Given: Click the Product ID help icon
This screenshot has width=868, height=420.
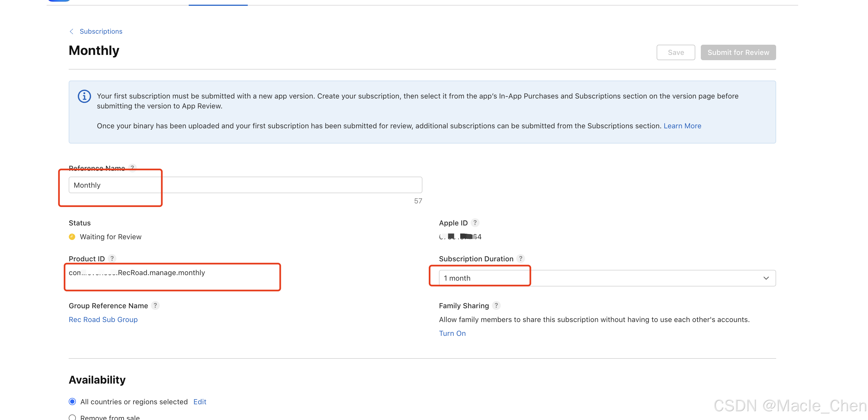Looking at the screenshot, I should (x=112, y=259).
